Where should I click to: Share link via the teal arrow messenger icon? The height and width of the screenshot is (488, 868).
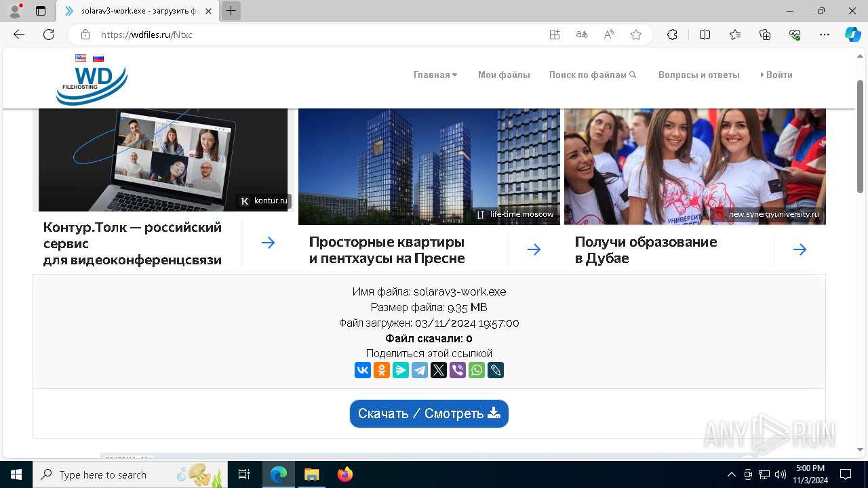[401, 370]
